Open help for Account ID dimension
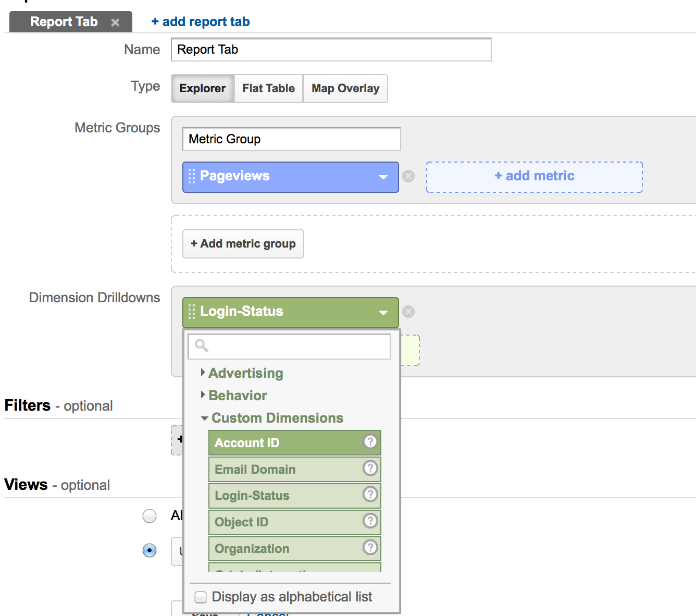Screen dimensions: 696x616 click(x=370, y=441)
